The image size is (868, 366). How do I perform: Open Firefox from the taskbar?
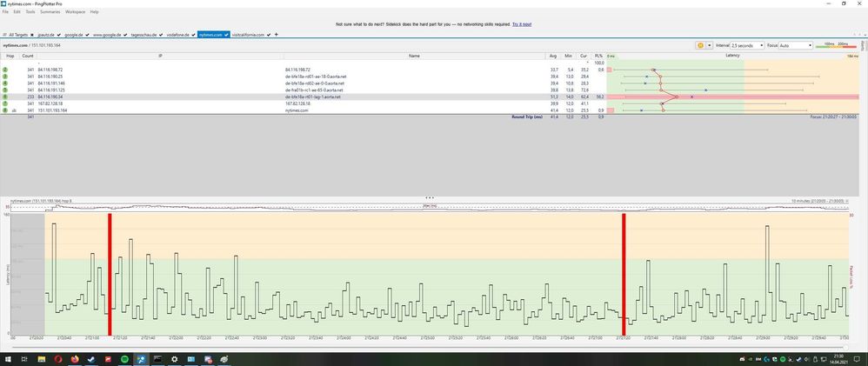pyautogui.click(x=75, y=359)
